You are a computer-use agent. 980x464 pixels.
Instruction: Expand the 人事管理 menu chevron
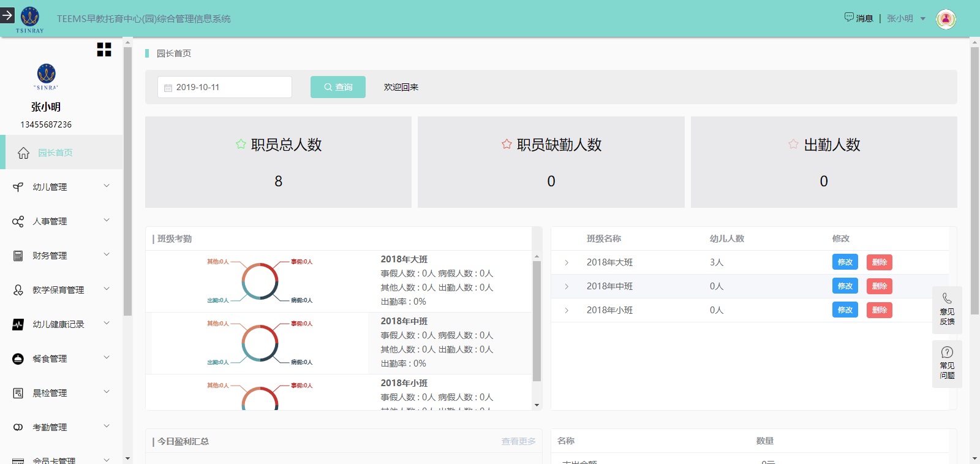click(107, 220)
